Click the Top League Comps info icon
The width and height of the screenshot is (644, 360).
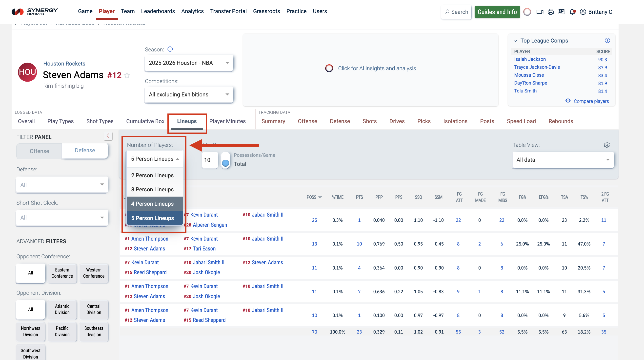(x=607, y=40)
